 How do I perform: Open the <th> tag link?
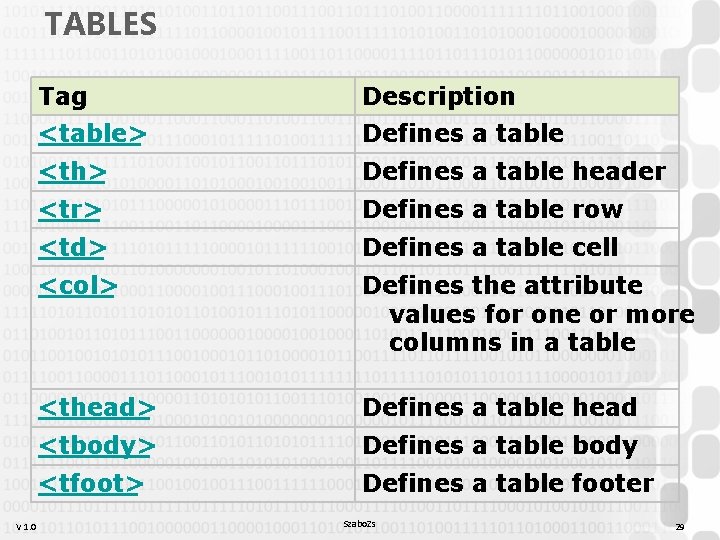click(72, 172)
